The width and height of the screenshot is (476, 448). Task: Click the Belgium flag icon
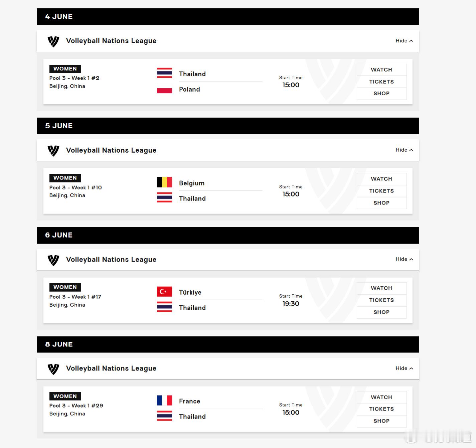pyautogui.click(x=164, y=182)
